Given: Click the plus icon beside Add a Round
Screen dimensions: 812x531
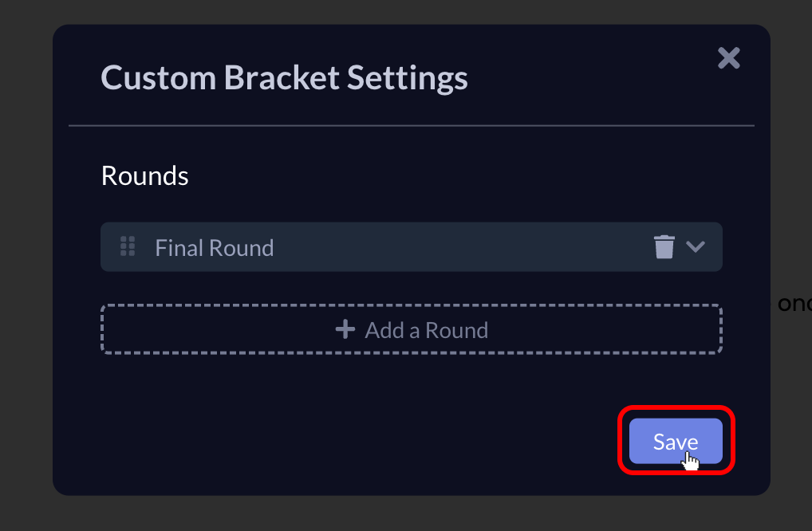Looking at the screenshot, I should (x=345, y=329).
